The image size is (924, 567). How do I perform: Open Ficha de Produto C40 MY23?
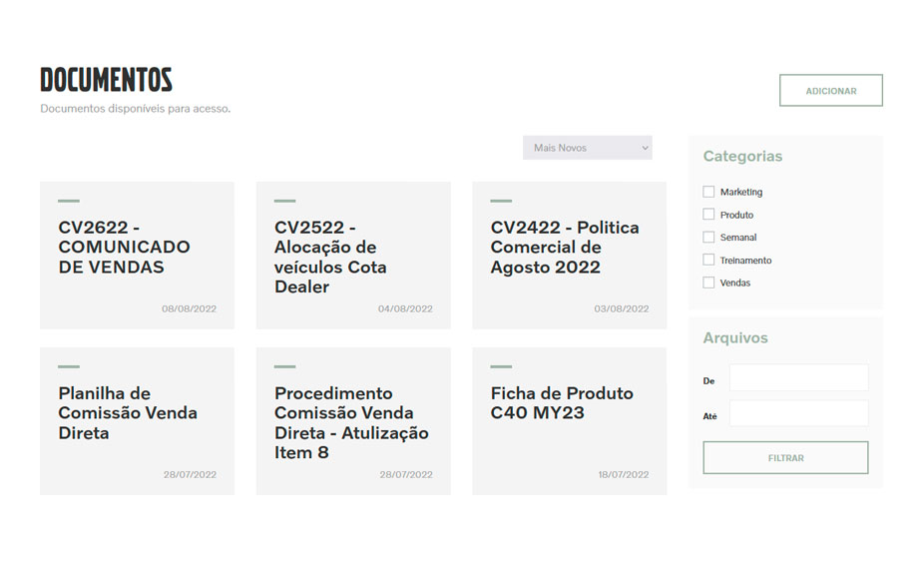pyautogui.click(x=561, y=403)
